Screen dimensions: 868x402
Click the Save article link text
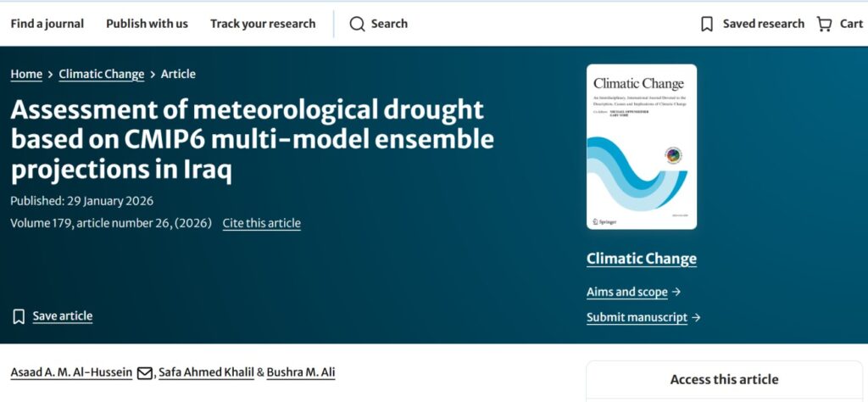63,316
